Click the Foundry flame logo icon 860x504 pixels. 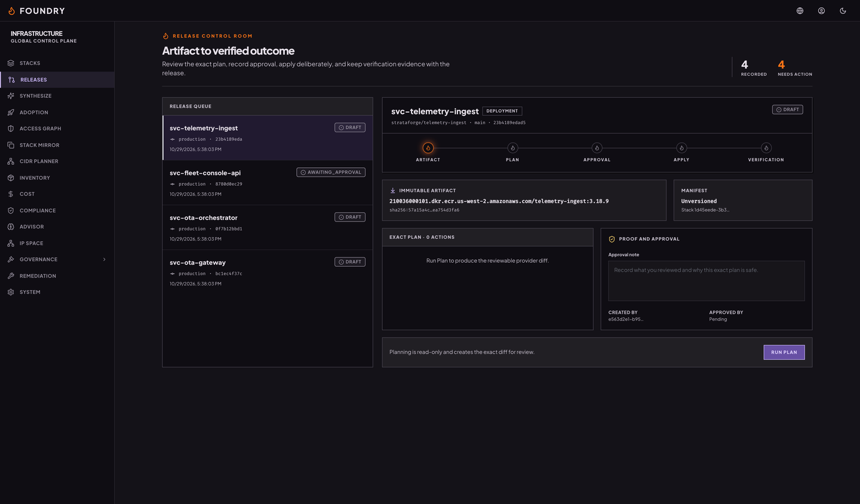(11, 11)
